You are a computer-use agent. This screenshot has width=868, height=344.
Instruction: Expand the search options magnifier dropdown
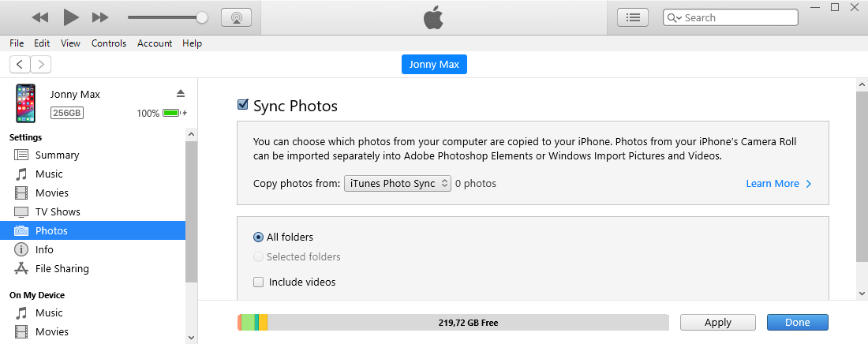tap(674, 17)
